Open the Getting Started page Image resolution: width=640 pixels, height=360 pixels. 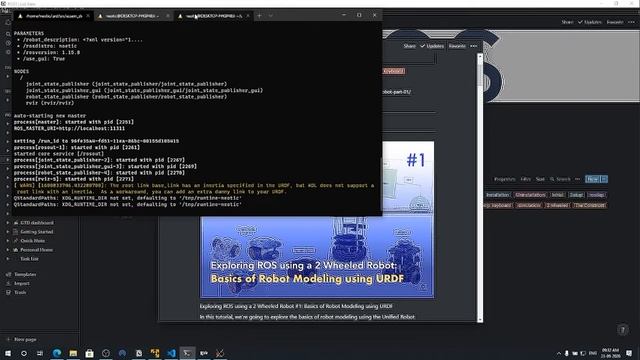(x=37, y=232)
